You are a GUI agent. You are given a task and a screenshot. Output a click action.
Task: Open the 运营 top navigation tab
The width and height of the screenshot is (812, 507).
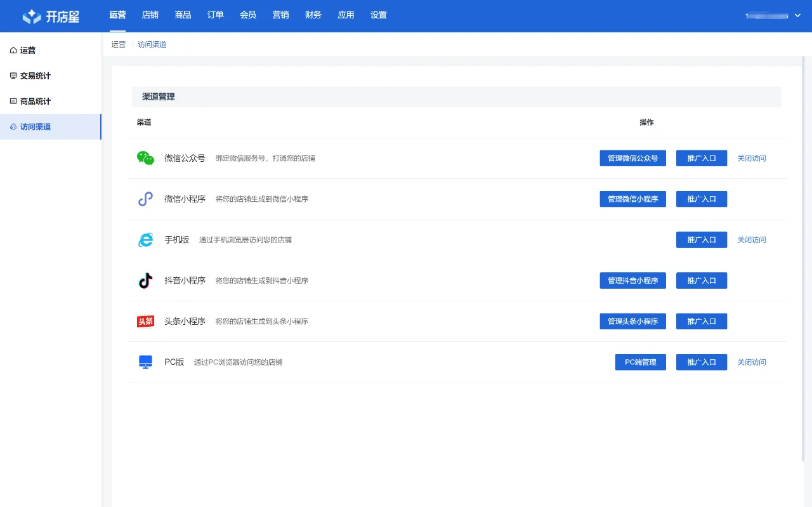coord(117,15)
